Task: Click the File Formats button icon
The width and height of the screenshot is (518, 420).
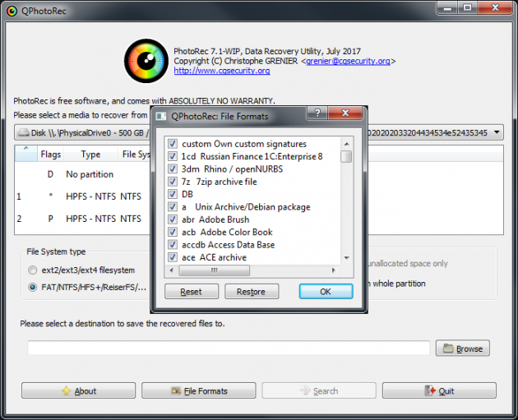Action: tap(175, 391)
